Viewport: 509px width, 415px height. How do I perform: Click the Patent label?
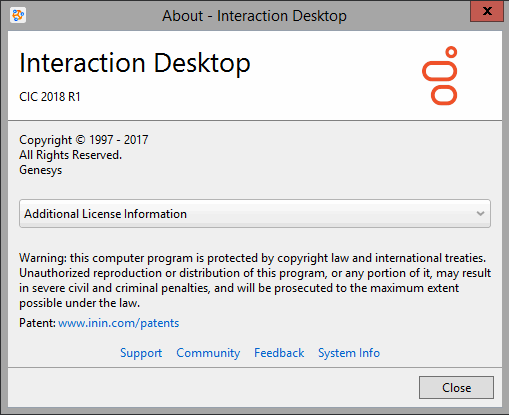[37, 323]
